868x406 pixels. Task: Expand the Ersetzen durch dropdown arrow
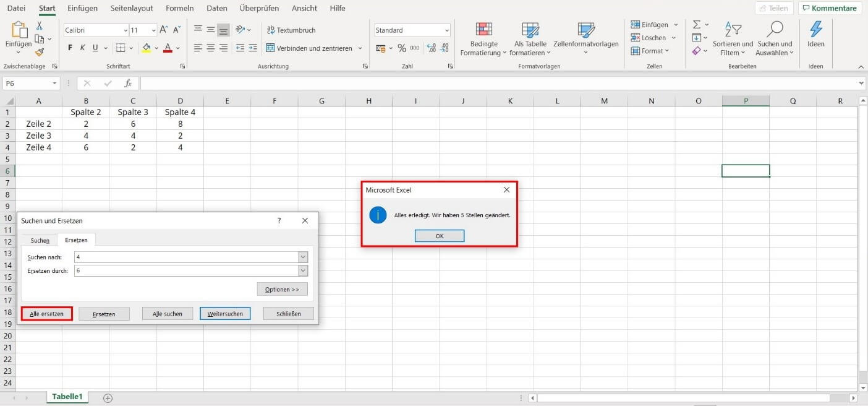pos(303,270)
